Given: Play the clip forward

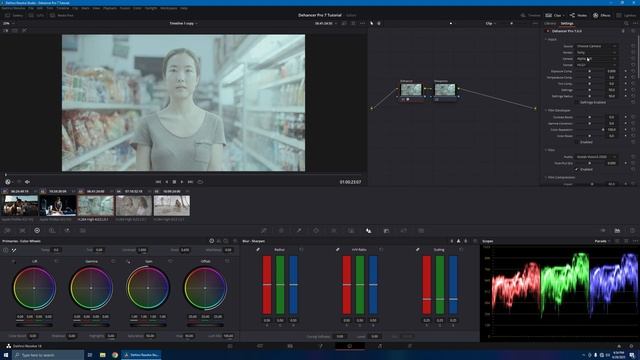Looking at the screenshot, I should 182,182.
